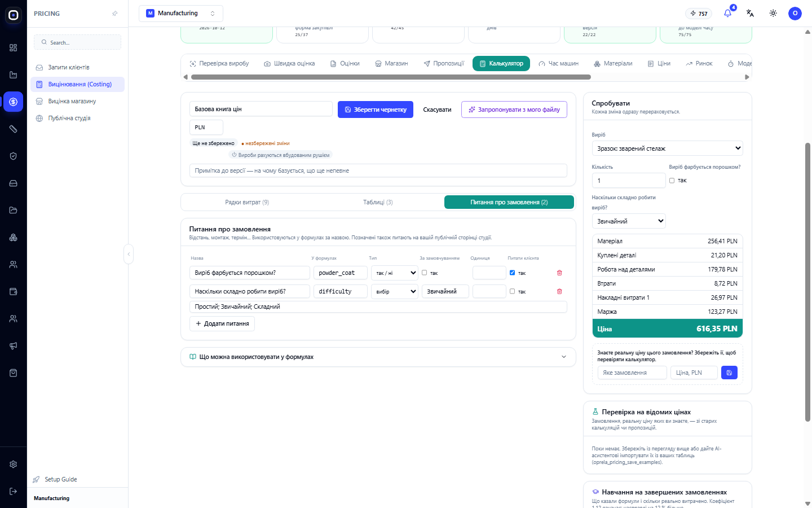Click 'Запропонувати з мого файлу'

[x=514, y=110]
